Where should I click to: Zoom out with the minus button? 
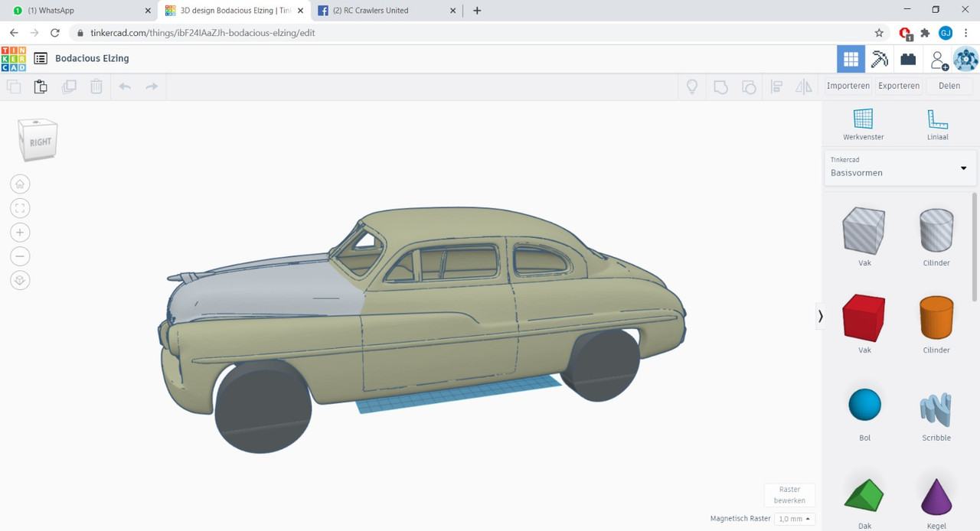pos(21,256)
